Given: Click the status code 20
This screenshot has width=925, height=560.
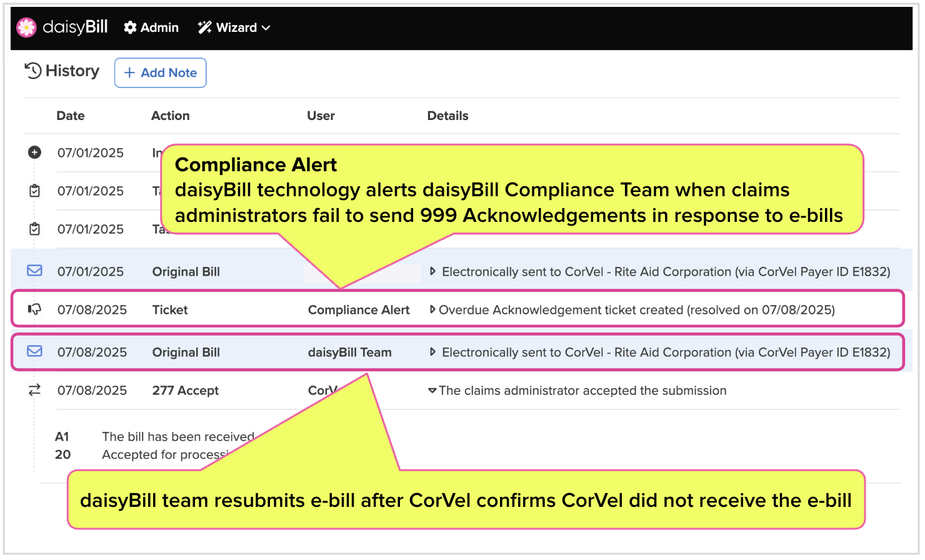Looking at the screenshot, I should coord(62,454).
